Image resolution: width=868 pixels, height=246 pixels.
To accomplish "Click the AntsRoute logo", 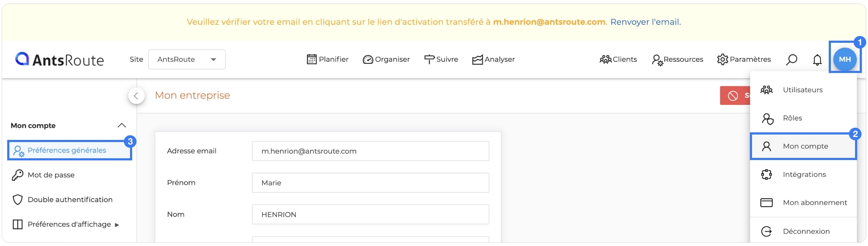I will tap(59, 59).
